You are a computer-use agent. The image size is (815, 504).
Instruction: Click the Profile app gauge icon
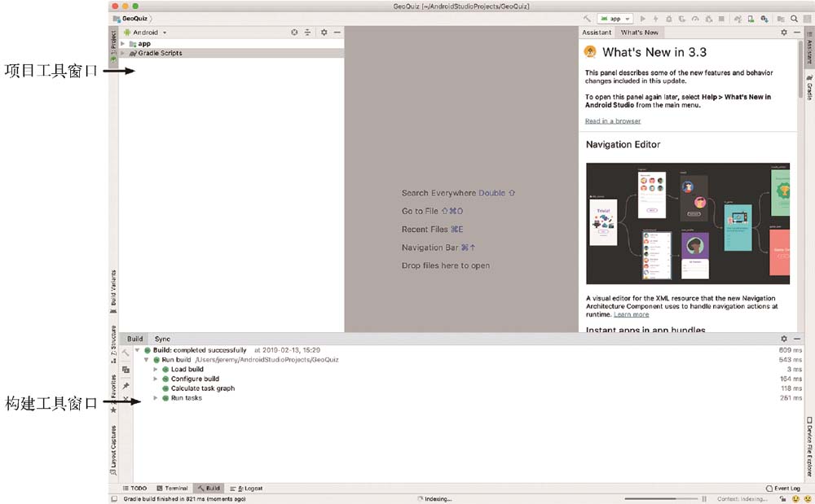695,19
